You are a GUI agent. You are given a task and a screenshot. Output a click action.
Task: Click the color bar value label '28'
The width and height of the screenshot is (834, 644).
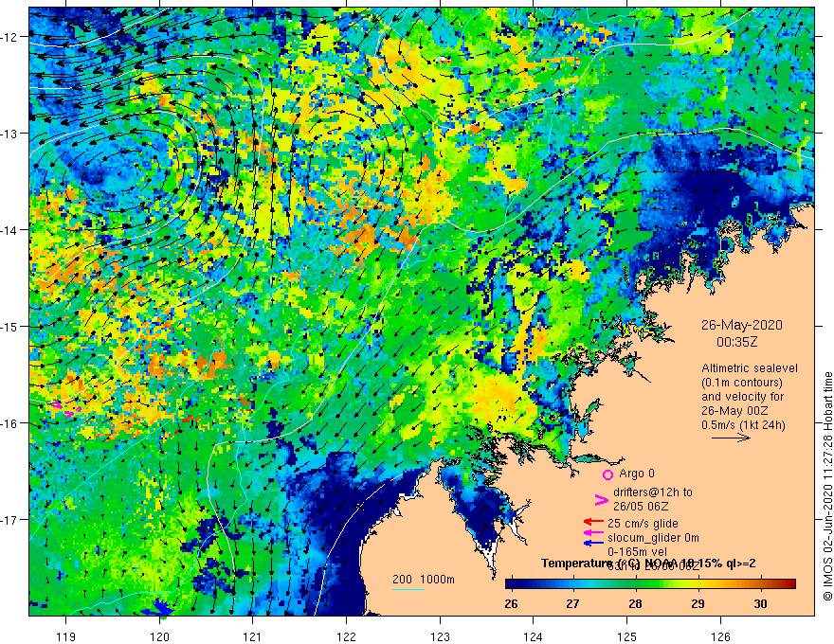coord(635,603)
